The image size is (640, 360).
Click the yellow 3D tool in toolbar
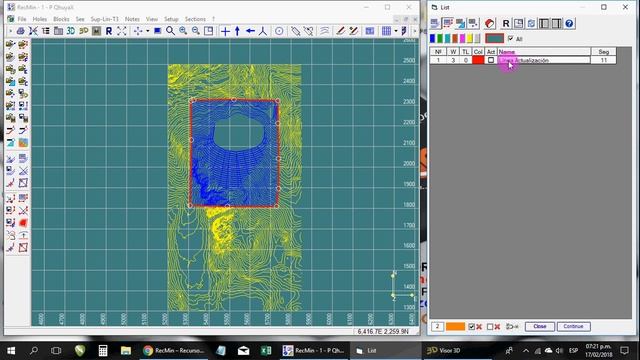point(83,31)
